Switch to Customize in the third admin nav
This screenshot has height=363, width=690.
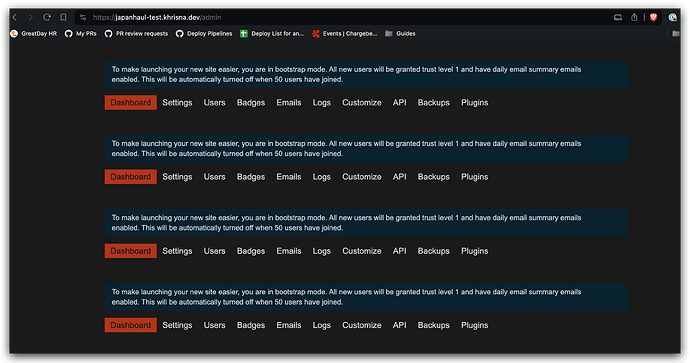[x=362, y=251]
